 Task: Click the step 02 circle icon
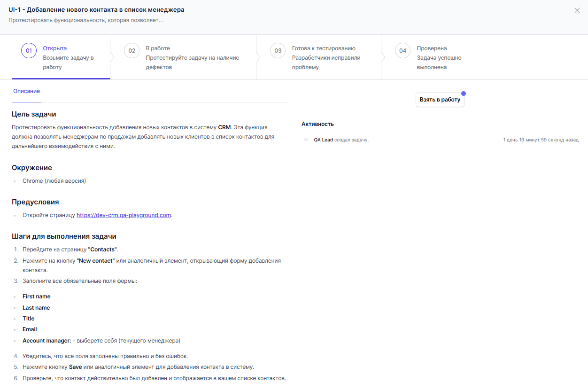pos(132,50)
